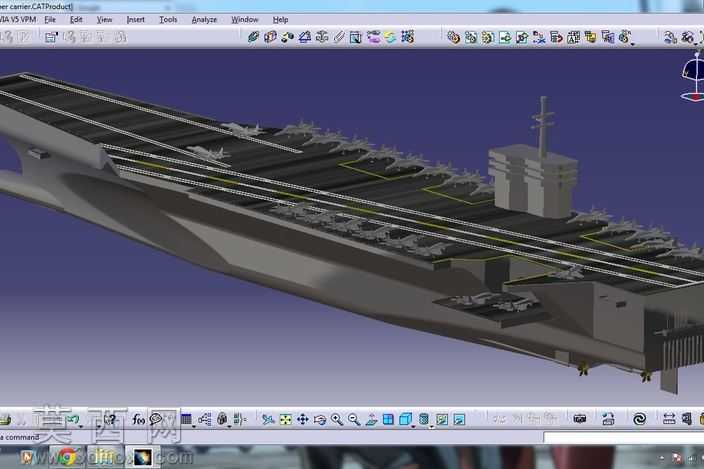Open Google Chrome from the taskbar

67,457
